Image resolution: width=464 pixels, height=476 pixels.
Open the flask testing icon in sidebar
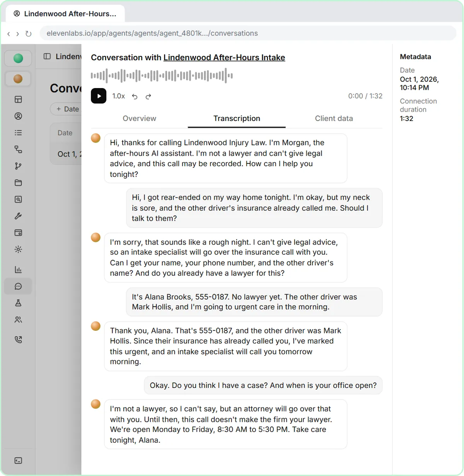point(18,303)
